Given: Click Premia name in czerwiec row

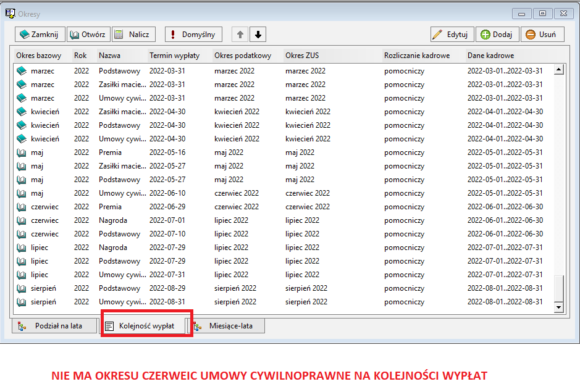Looking at the screenshot, I should coord(110,207).
